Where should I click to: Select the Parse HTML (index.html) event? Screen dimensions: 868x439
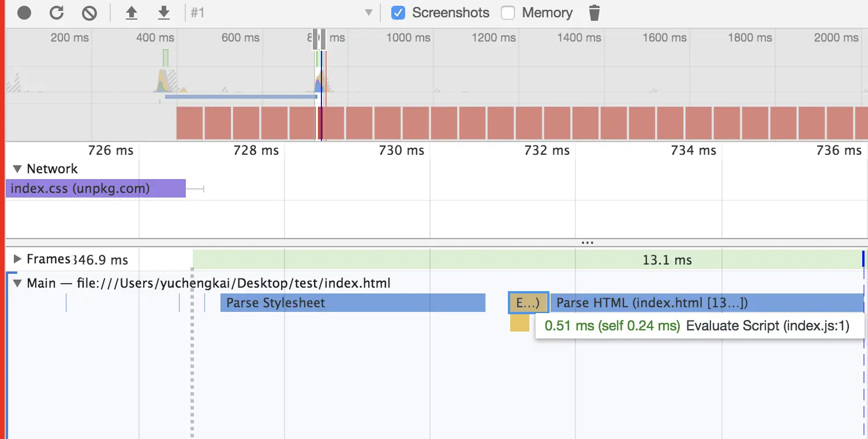[706, 303]
